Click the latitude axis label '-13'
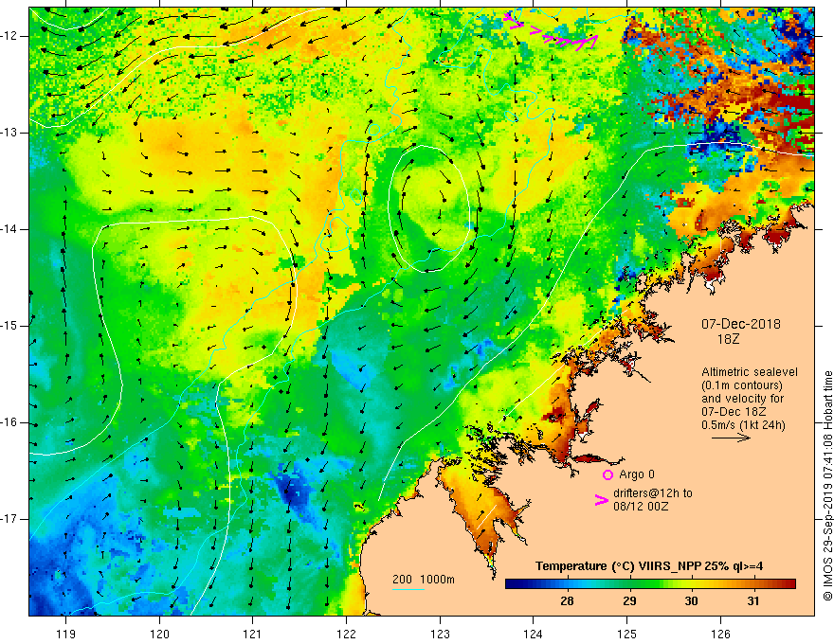This screenshot has height=644, width=834. 9,133
